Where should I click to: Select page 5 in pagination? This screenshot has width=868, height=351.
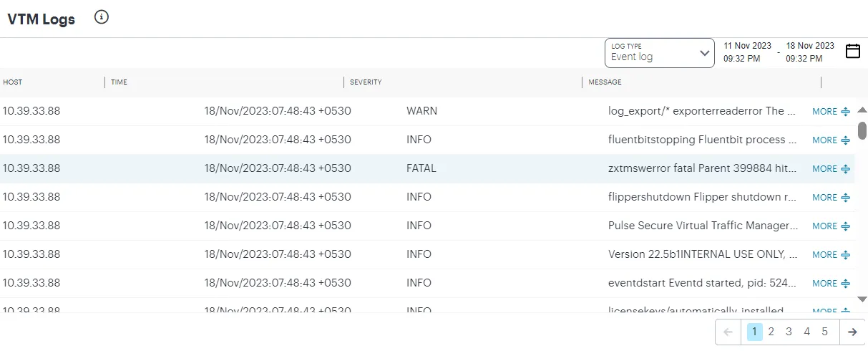pos(824,332)
